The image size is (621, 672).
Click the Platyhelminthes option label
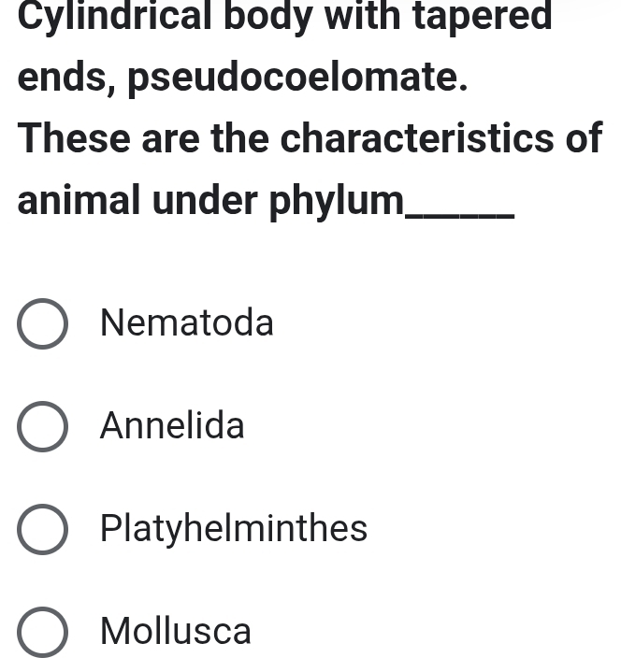234,529
